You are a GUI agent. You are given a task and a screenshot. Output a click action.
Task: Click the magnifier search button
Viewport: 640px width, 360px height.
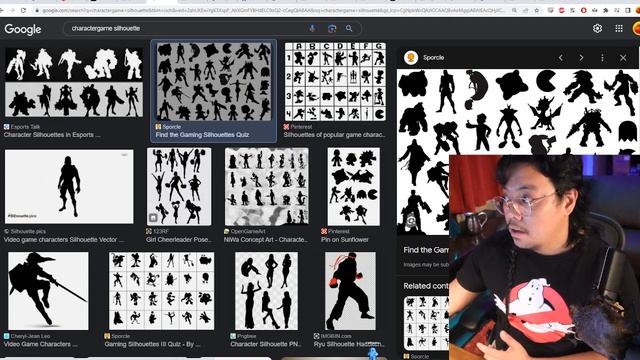pyautogui.click(x=349, y=29)
